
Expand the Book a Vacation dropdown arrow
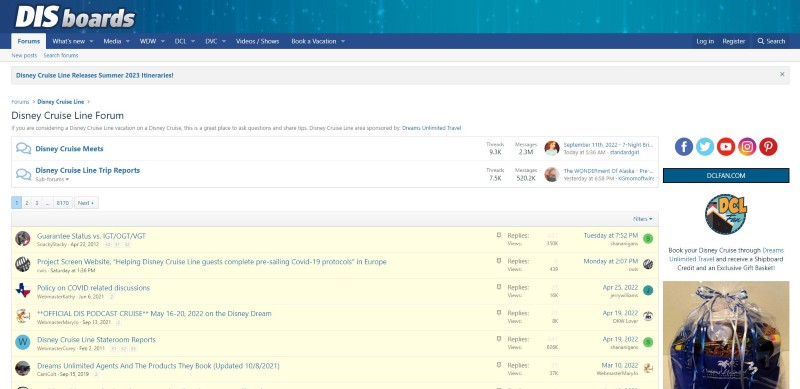click(x=343, y=41)
